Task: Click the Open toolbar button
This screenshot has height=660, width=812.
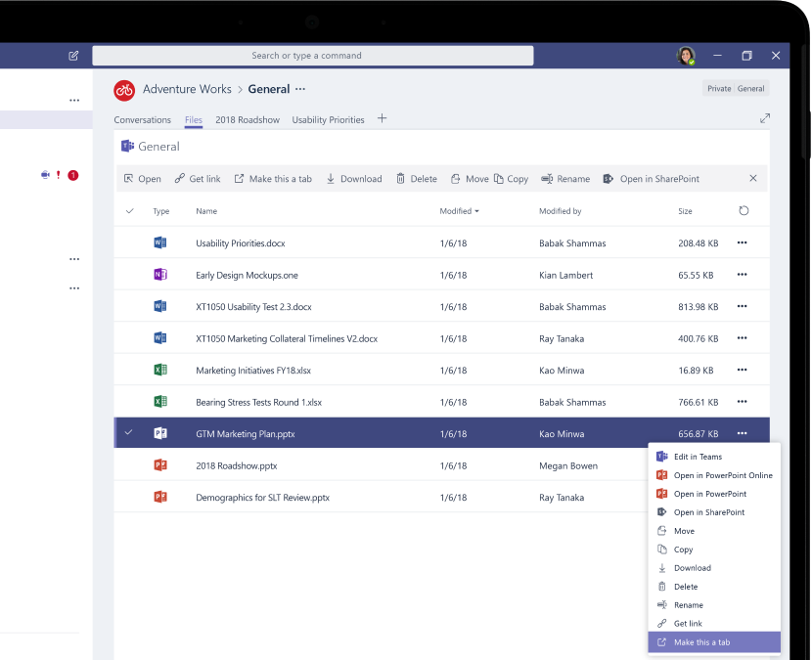Action: click(143, 179)
